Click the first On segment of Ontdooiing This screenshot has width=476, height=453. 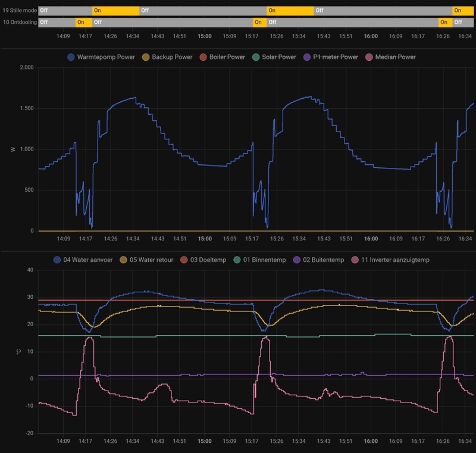(84, 22)
